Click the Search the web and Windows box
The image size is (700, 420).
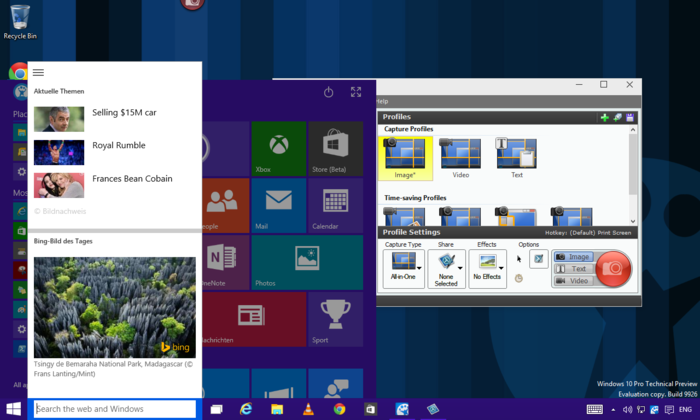click(115, 409)
